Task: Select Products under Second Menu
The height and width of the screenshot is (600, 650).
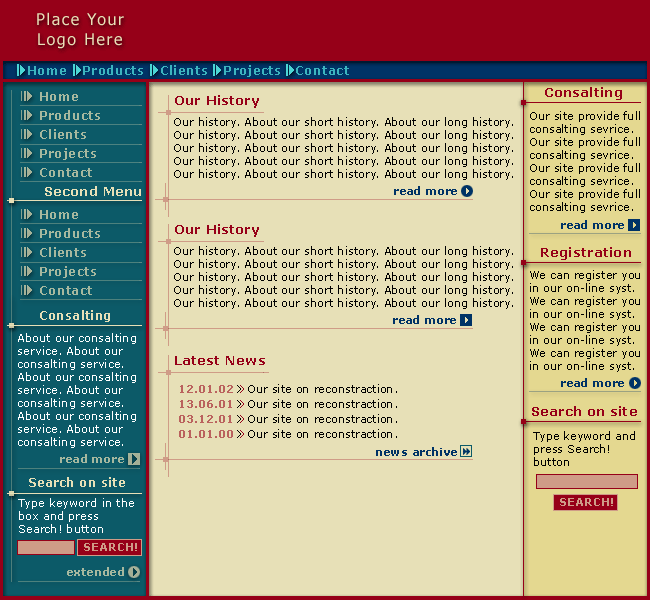Action: (x=70, y=234)
